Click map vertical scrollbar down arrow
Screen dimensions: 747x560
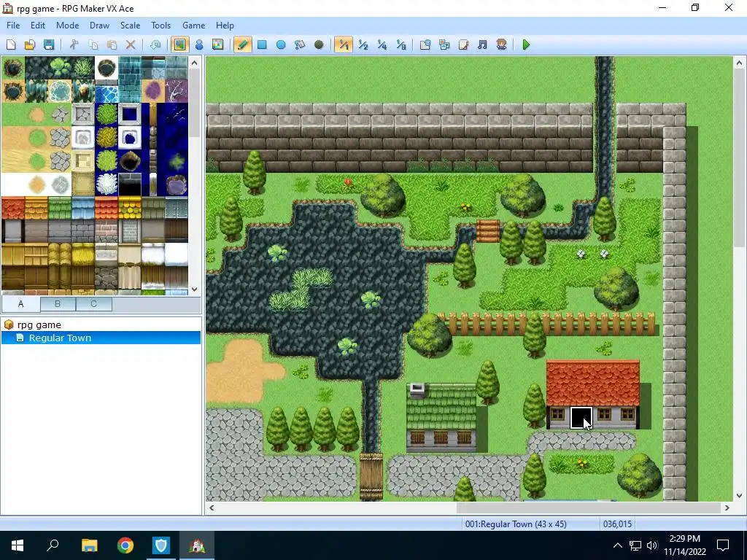point(740,495)
